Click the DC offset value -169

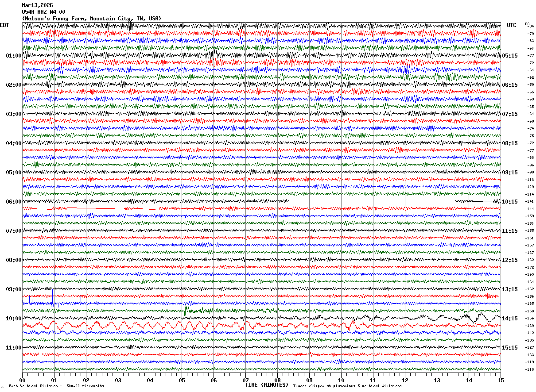coord(530,326)
